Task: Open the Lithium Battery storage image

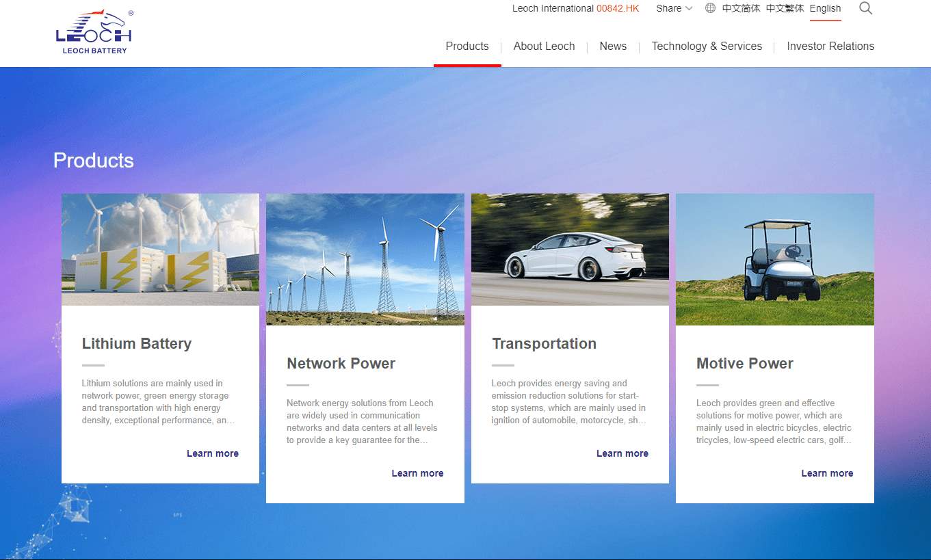Action: tap(160, 250)
